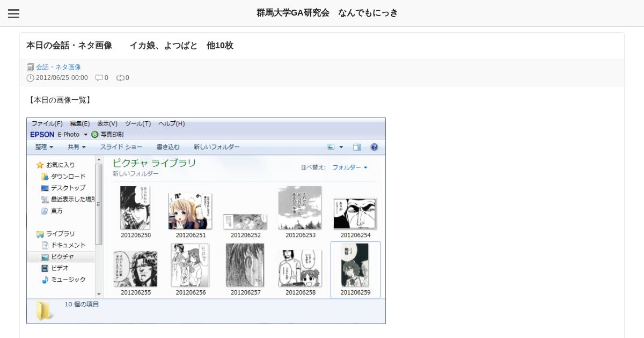
Task: Expand the E-Photo dropdown arrow
Action: click(x=85, y=135)
